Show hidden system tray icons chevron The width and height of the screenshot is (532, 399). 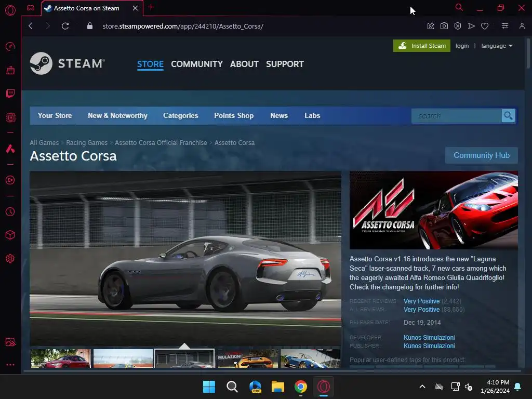422,387
